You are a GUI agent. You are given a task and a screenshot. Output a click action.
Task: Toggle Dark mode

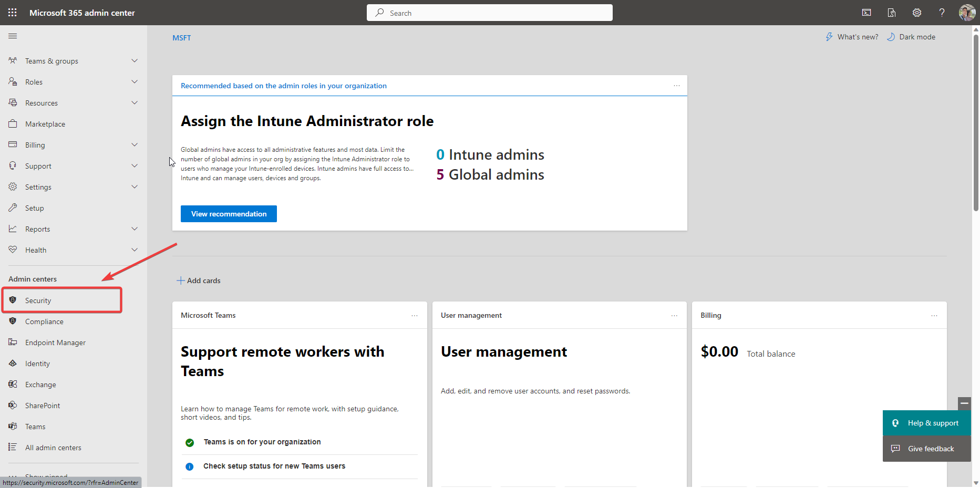911,37
